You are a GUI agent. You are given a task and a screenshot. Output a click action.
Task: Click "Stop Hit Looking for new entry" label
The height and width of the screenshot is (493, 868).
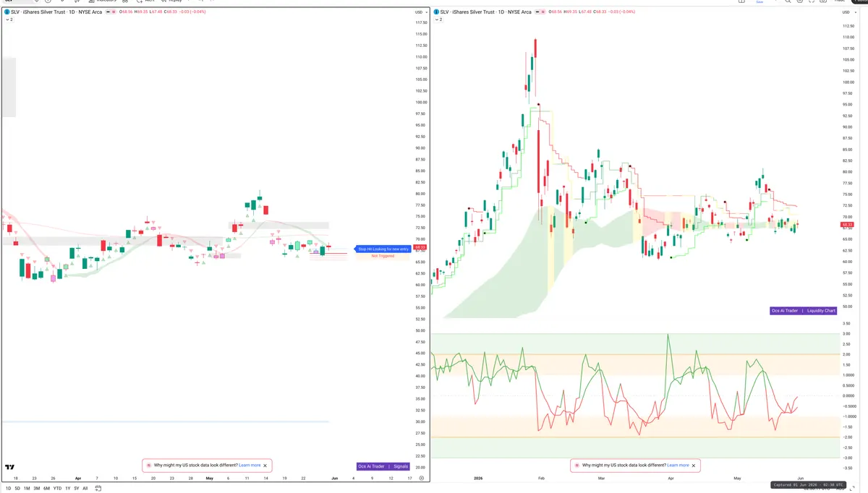click(383, 249)
